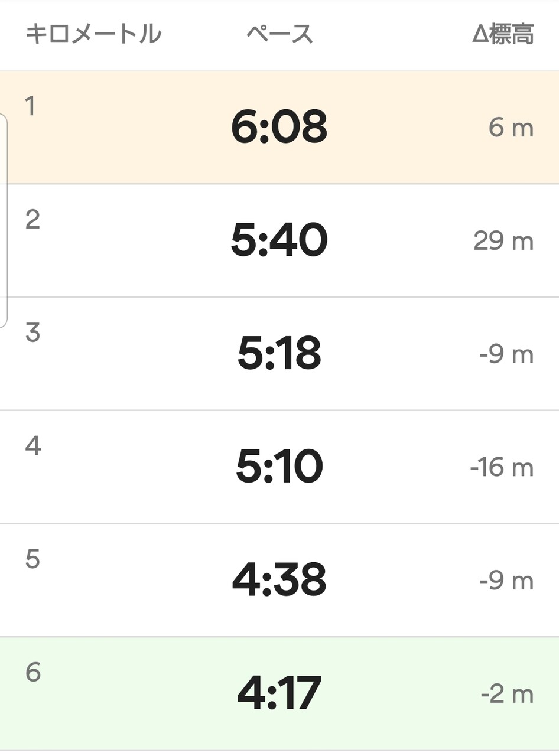
Task: Open kilometer 1 split row
Action: pos(279,128)
